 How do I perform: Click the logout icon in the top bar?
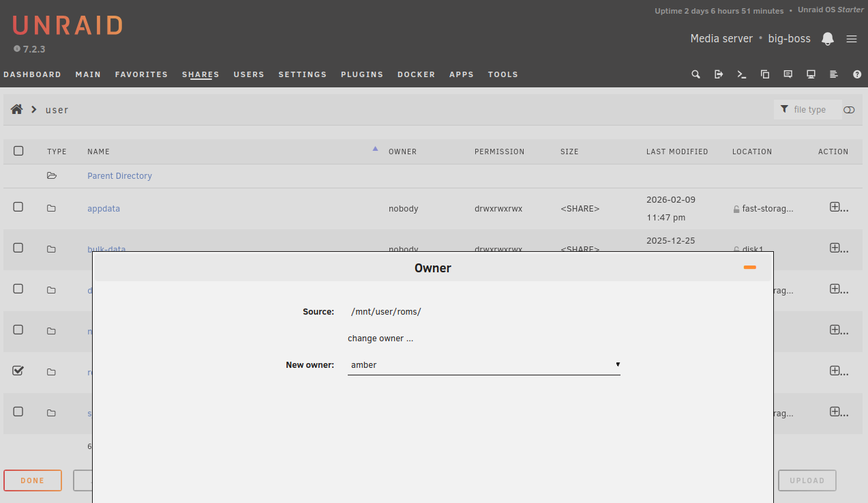click(719, 74)
